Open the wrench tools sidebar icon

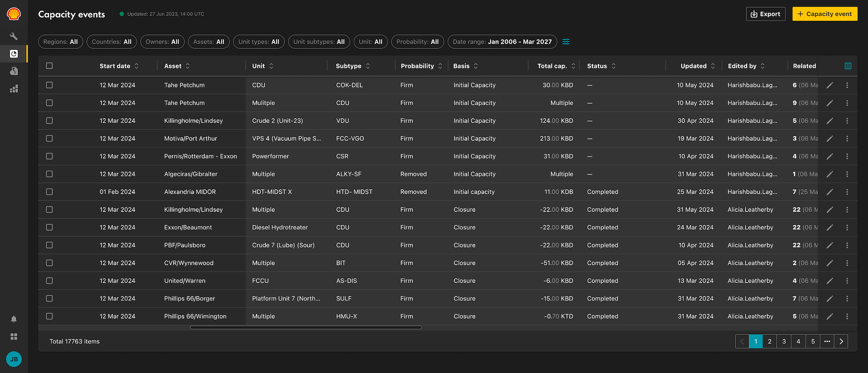coord(14,36)
